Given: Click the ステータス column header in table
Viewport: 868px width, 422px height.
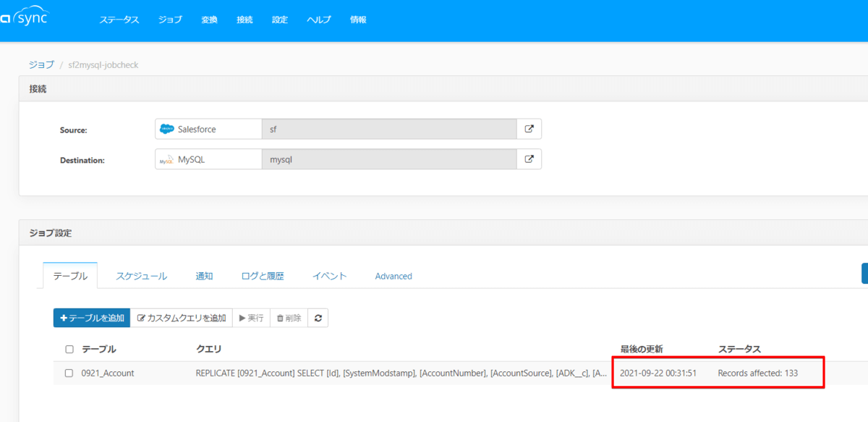Looking at the screenshot, I should coord(739,350).
